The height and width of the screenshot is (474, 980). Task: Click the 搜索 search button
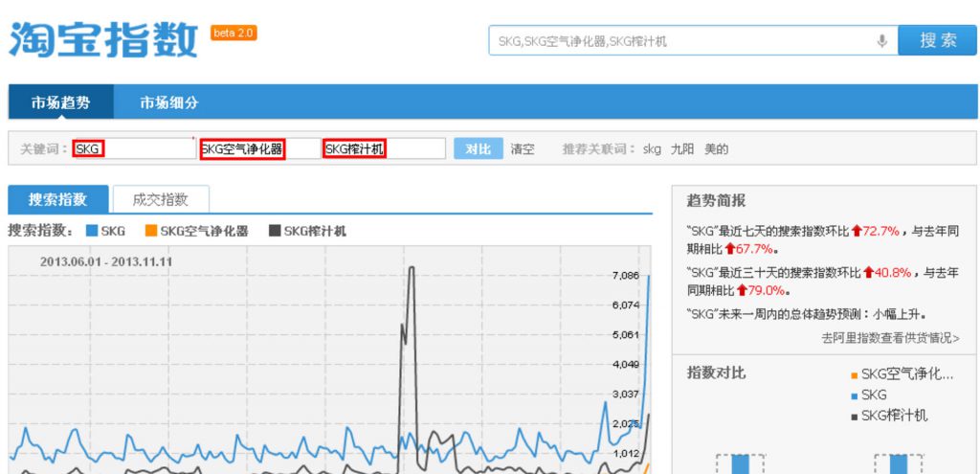click(x=938, y=40)
